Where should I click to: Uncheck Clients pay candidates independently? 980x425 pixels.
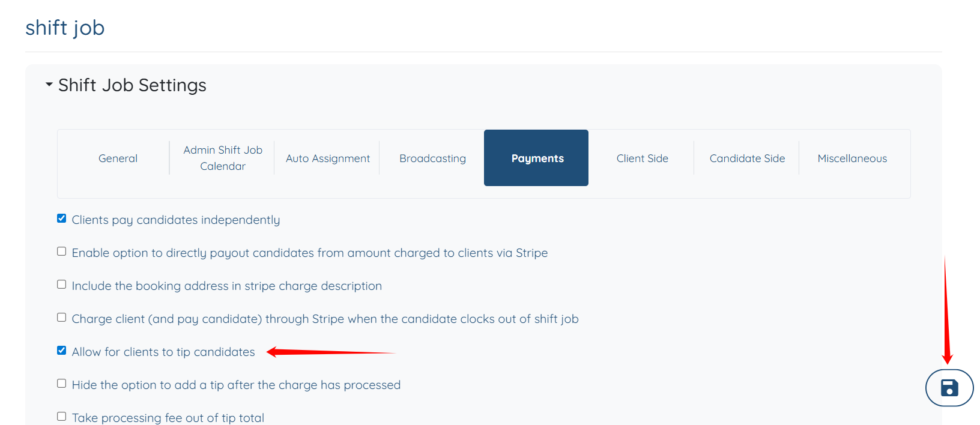coord(62,219)
